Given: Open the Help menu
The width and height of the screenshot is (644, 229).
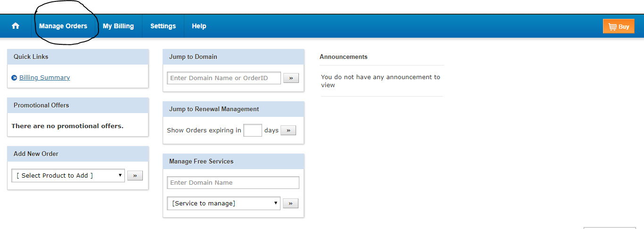Looking at the screenshot, I should (x=199, y=26).
